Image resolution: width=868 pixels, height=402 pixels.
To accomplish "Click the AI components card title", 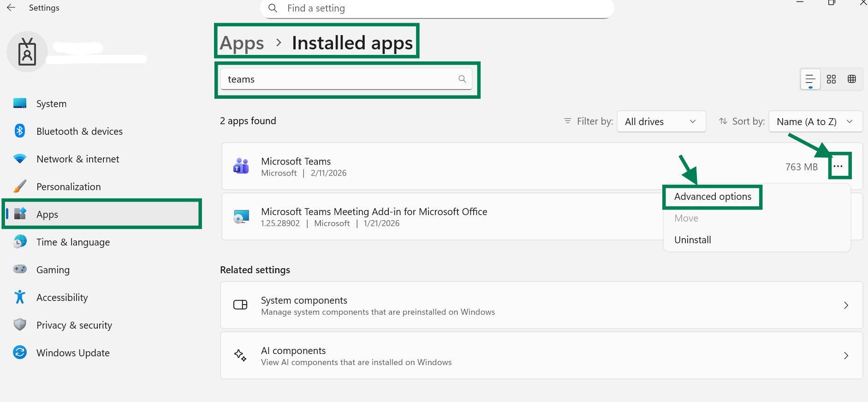I will coord(293,351).
